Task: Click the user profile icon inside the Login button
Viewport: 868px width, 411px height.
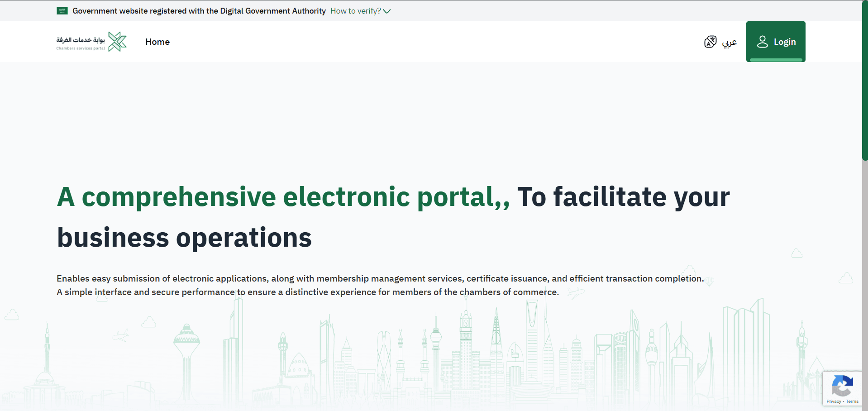Action: coord(763,41)
